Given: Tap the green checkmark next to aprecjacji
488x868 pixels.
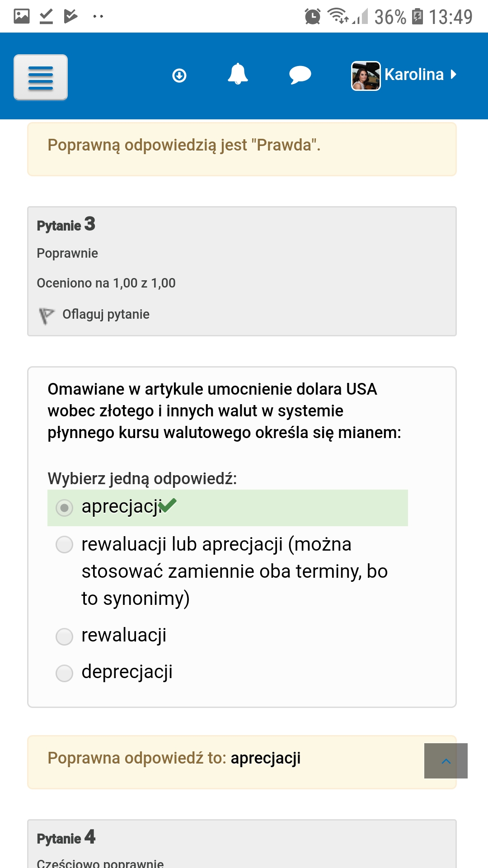Looking at the screenshot, I should point(167,505).
